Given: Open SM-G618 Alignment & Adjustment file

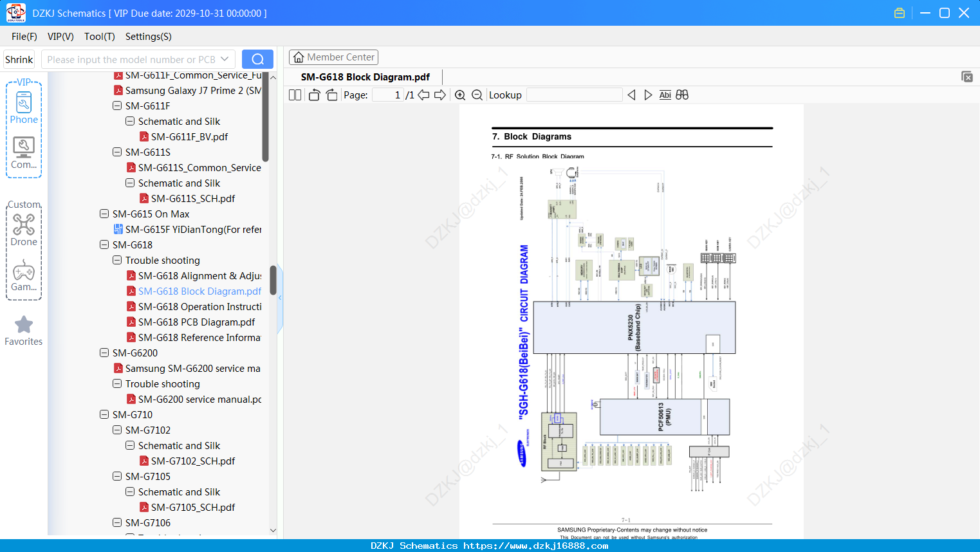Looking at the screenshot, I should click(x=194, y=275).
